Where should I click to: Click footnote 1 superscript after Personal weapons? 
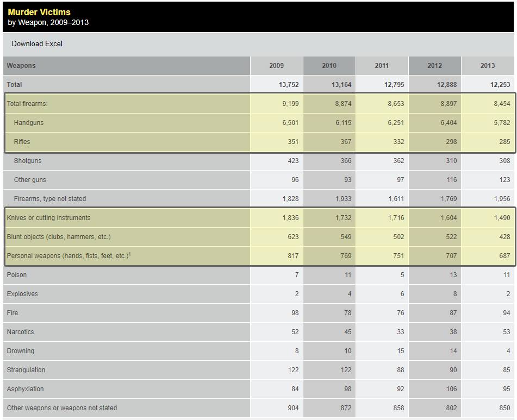(x=129, y=254)
